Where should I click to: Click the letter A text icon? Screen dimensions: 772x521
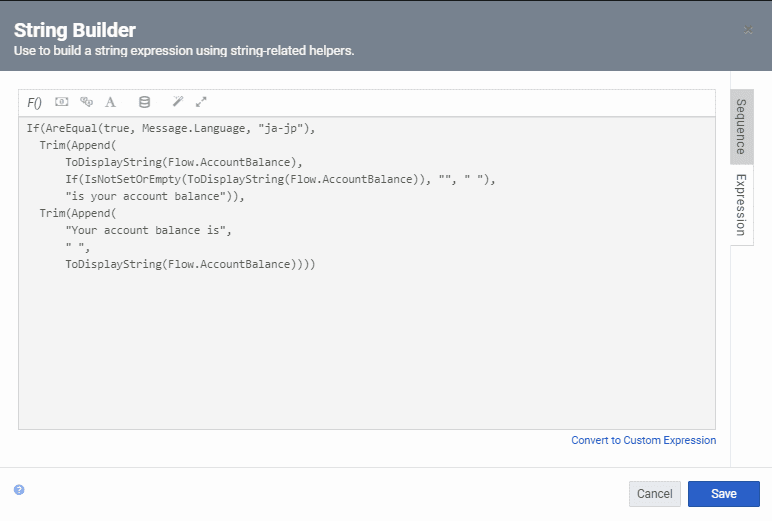pyautogui.click(x=111, y=102)
